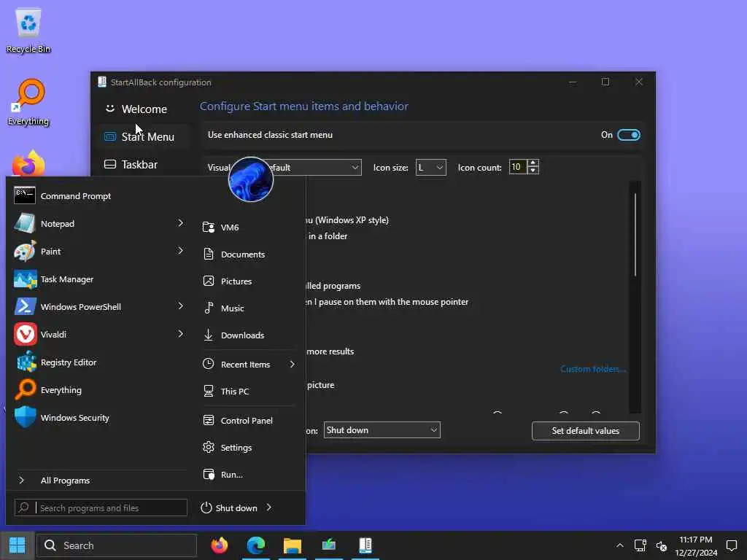Open This PC from start menu
This screenshot has height=560, width=747.
tap(248, 391)
